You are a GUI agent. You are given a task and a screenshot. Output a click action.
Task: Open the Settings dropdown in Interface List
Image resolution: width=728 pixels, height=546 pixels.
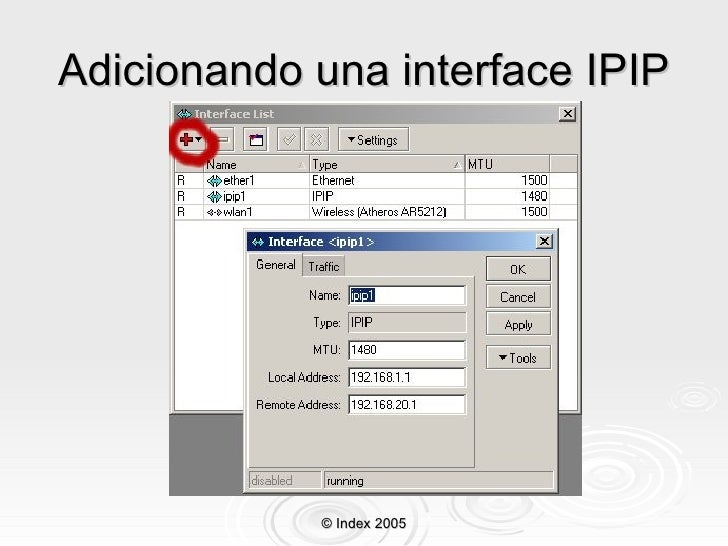tap(373, 140)
